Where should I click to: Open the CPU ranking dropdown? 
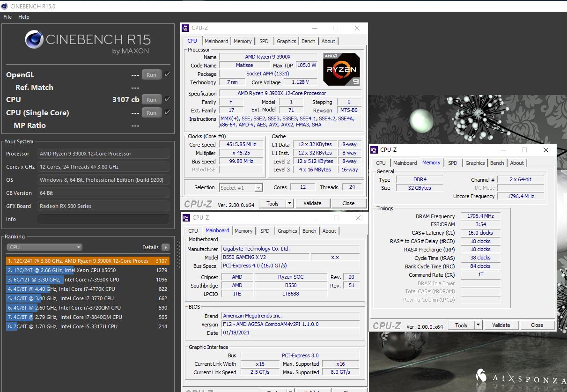45,247
